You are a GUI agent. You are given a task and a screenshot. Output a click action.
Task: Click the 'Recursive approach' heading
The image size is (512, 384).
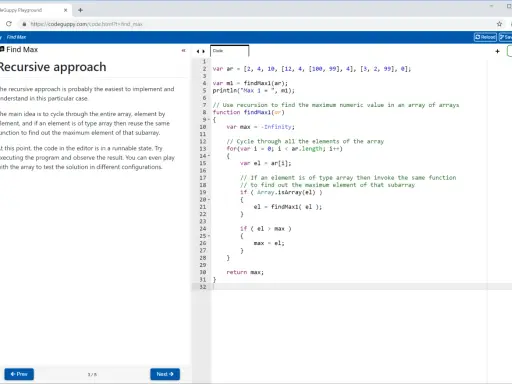click(x=53, y=67)
